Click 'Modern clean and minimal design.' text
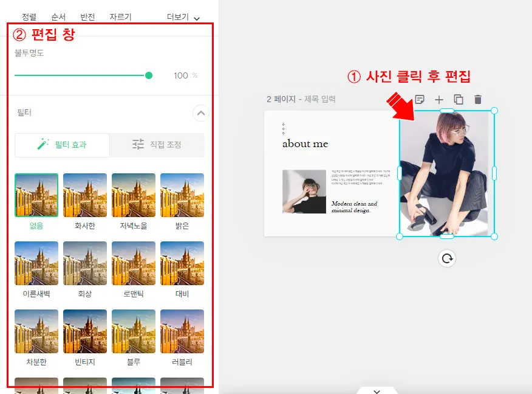The image size is (532, 394). click(354, 207)
